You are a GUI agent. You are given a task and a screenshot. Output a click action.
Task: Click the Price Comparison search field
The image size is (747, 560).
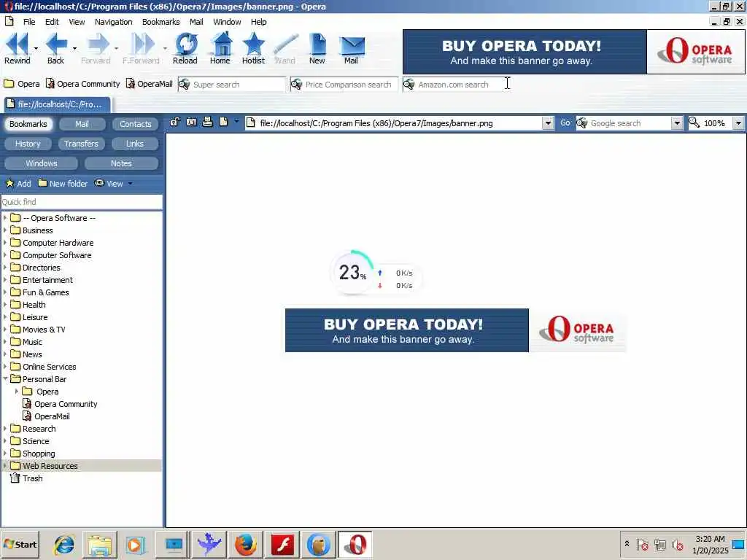[x=344, y=85]
